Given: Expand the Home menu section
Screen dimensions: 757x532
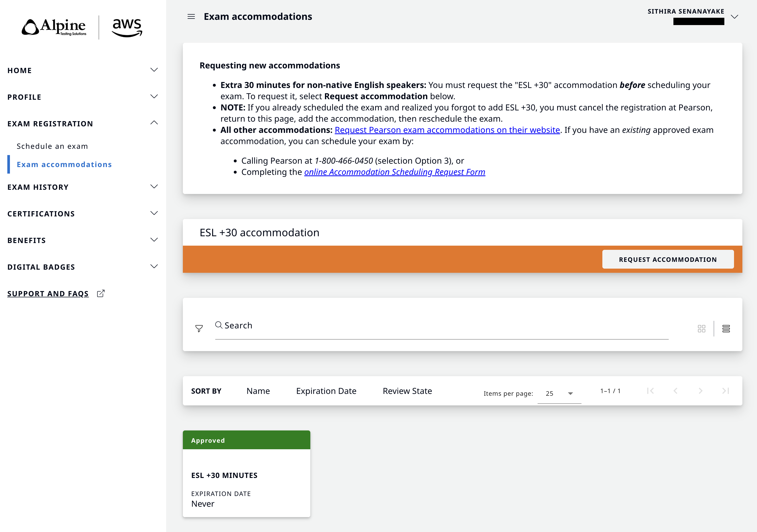Looking at the screenshot, I should coord(154,70).
